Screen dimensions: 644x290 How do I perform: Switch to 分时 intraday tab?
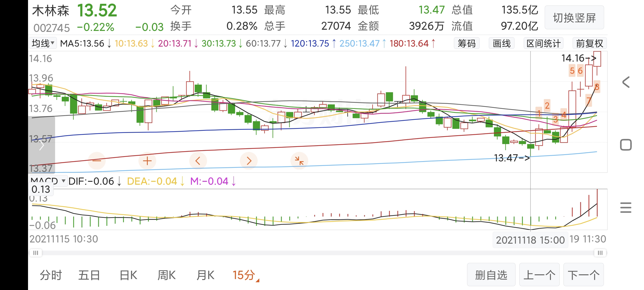(x=51, y=275)
